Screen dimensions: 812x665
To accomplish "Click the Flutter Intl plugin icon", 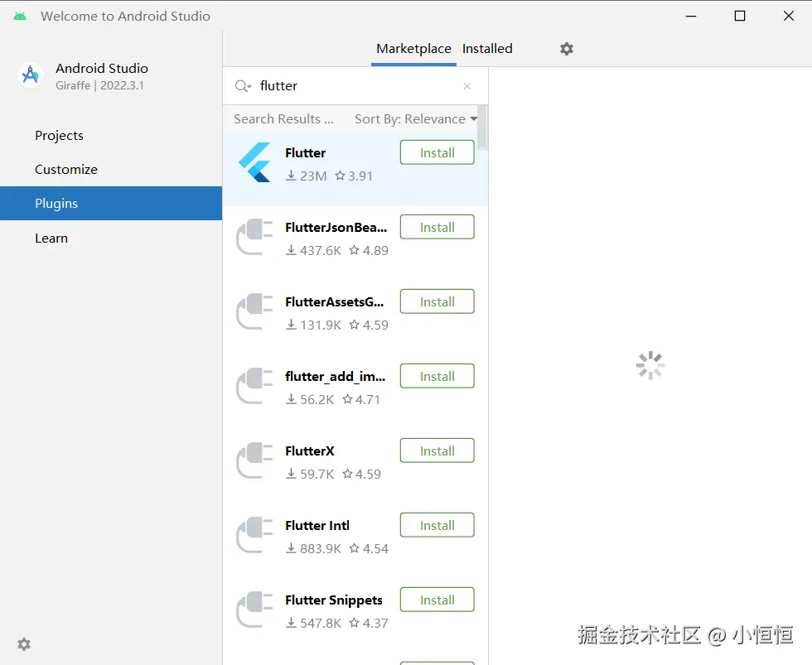I will [254, 535].
